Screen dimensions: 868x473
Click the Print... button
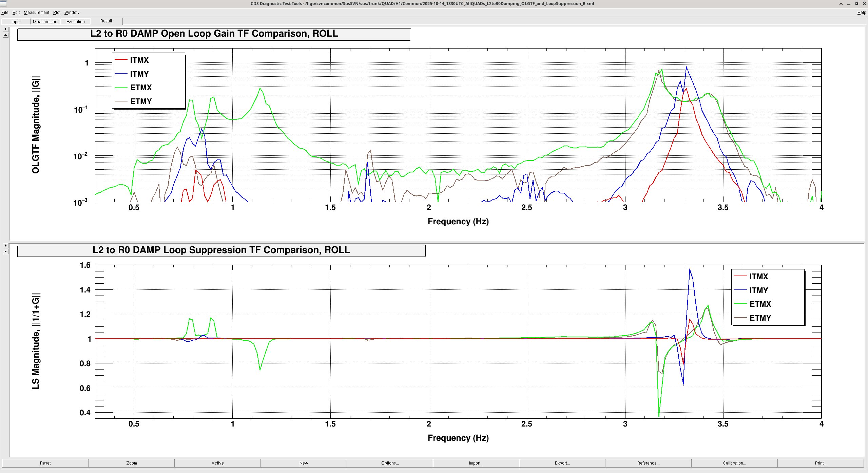tap(820, 463)
